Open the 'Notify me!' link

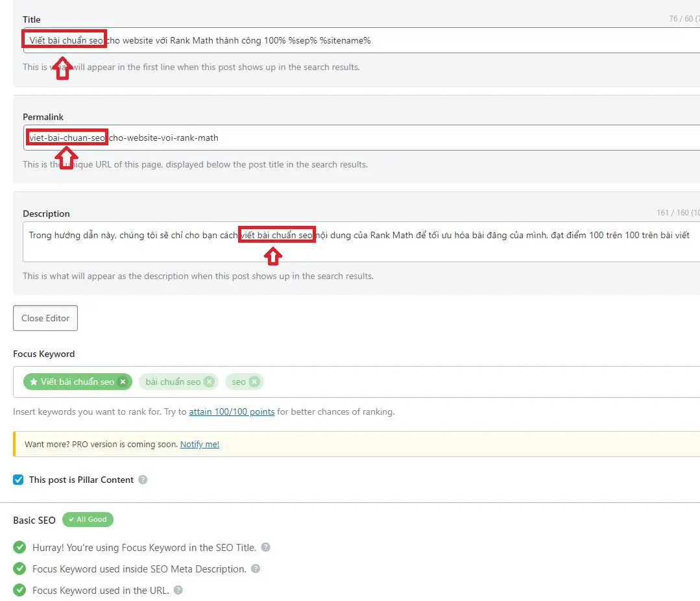coord(200,445)
